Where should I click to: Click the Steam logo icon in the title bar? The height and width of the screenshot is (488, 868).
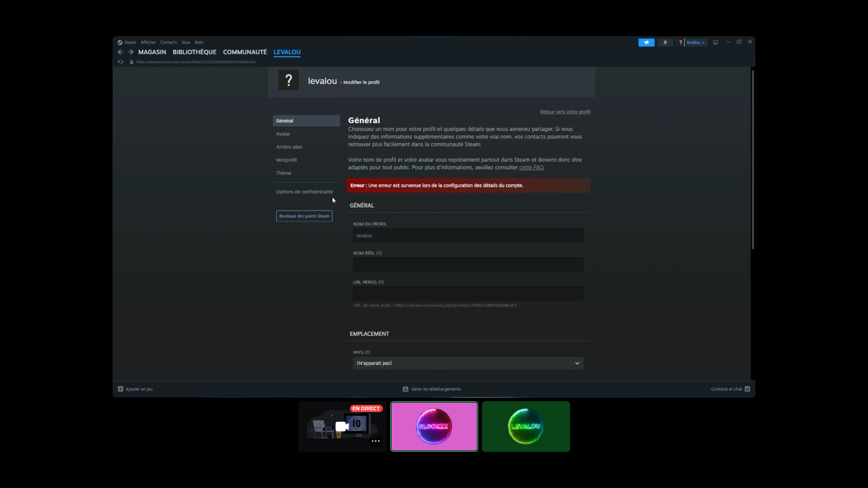pyautogui.click(x=120, y=42)
